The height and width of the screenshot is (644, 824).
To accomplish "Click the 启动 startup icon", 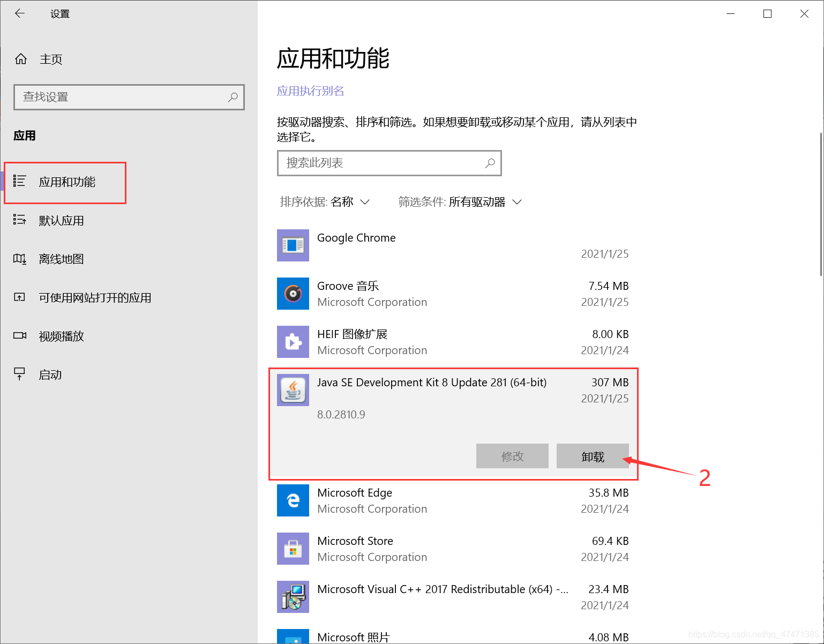I will 20,374.
